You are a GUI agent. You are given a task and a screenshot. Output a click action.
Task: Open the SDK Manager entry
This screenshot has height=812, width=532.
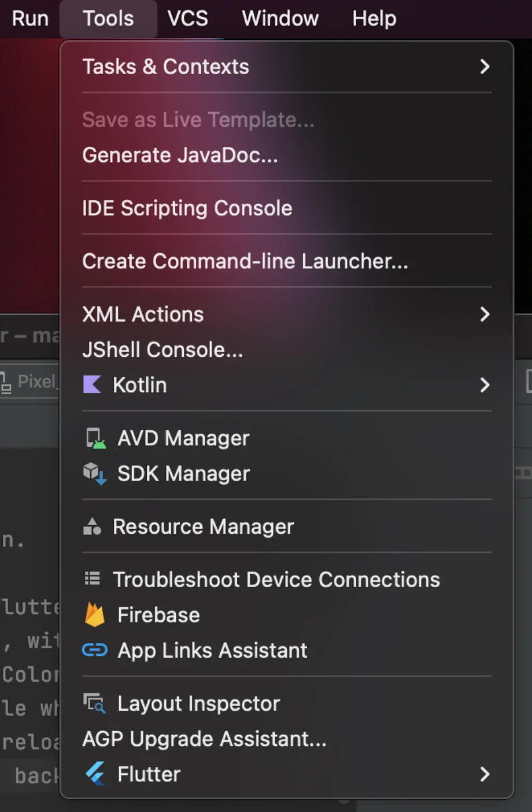[287, 474]
